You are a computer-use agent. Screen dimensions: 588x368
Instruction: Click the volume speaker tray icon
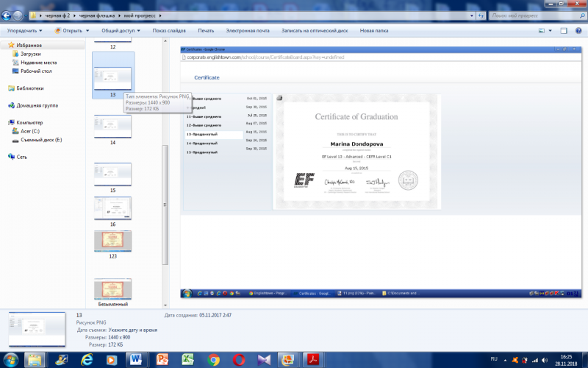pyautogui.click(x=545, y=360)
